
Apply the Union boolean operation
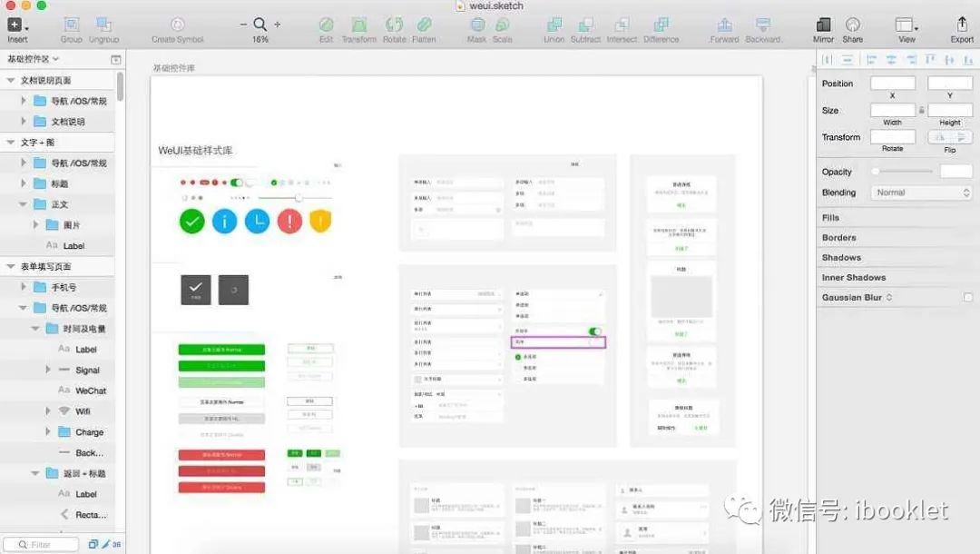point(554,29)
